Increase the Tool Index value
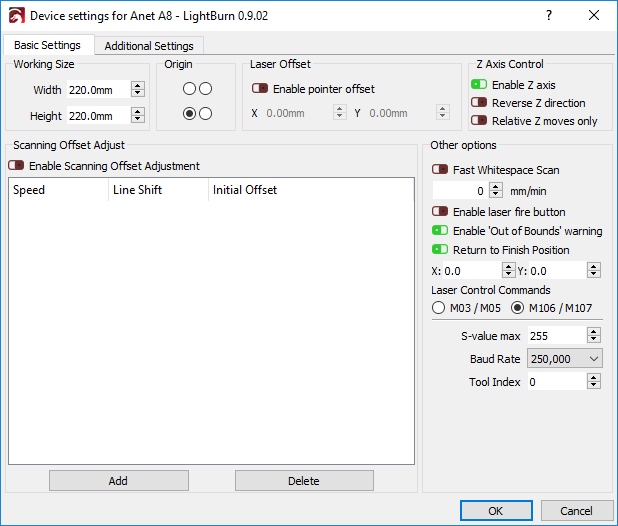The width and height of the screenshot is (618, 526). coord(594,377)
